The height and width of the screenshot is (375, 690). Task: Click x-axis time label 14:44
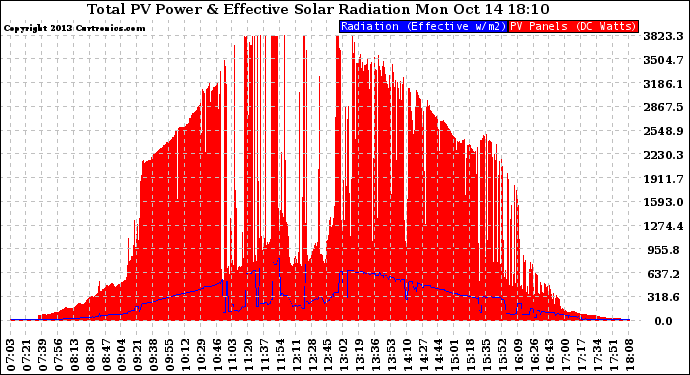click(439, 355)
